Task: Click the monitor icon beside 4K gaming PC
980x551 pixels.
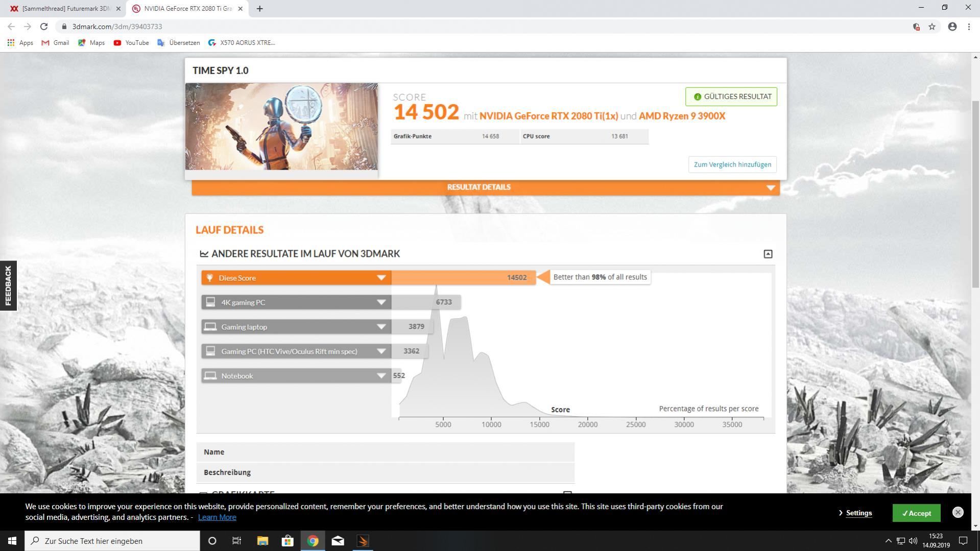Action: click(210, 302)
